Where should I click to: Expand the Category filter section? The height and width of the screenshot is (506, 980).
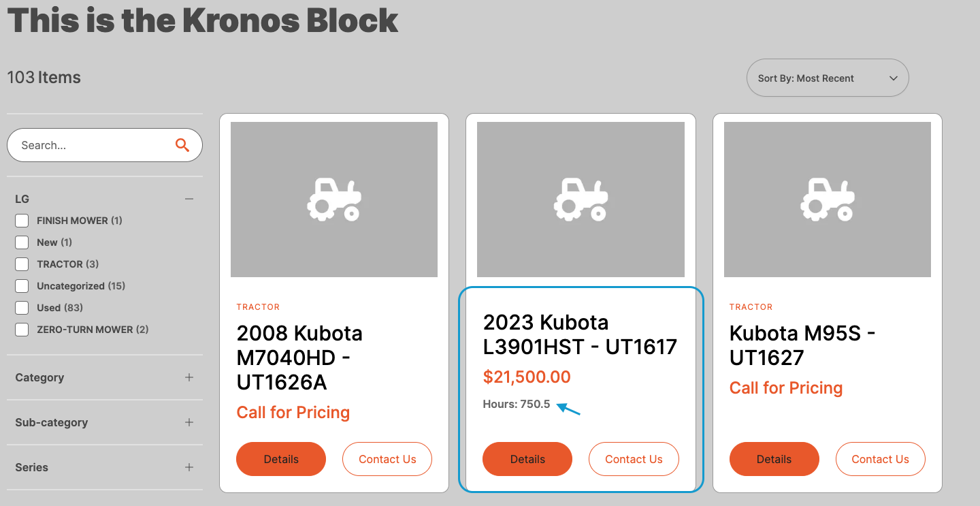pyautogui.click(x=105, y=377)
